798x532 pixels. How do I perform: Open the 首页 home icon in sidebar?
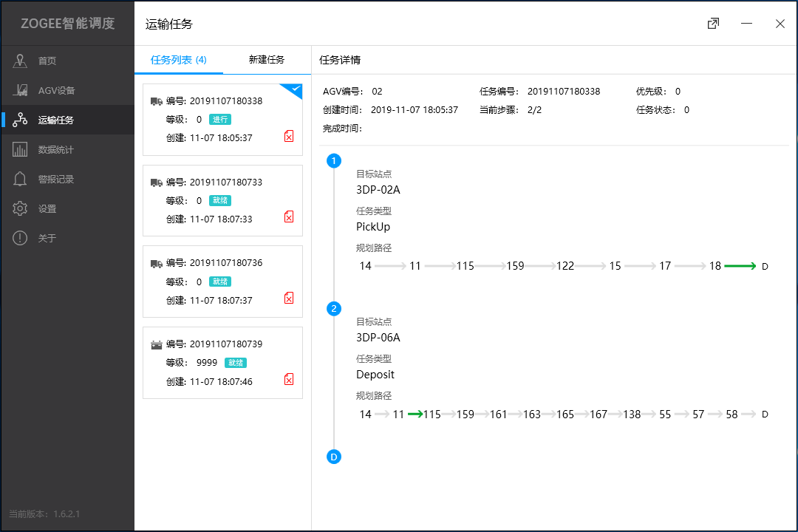(x=20, y=61)
